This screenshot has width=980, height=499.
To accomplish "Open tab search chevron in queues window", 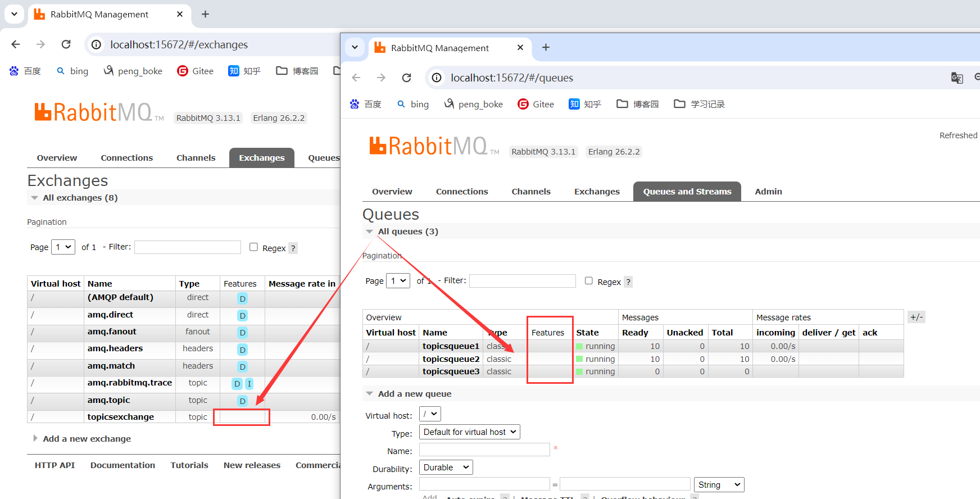I will point(355,47).
